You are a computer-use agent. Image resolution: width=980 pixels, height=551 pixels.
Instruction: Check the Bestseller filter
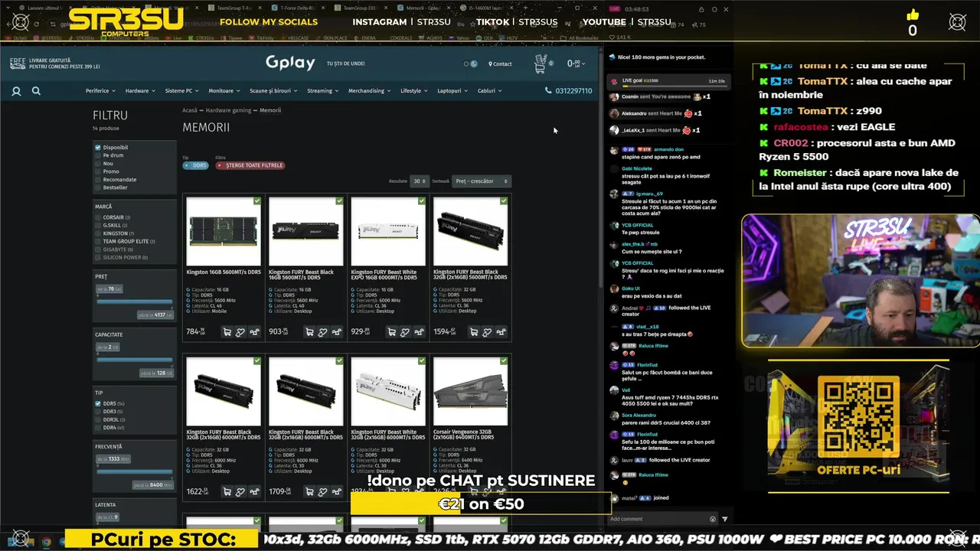(98, 187)
